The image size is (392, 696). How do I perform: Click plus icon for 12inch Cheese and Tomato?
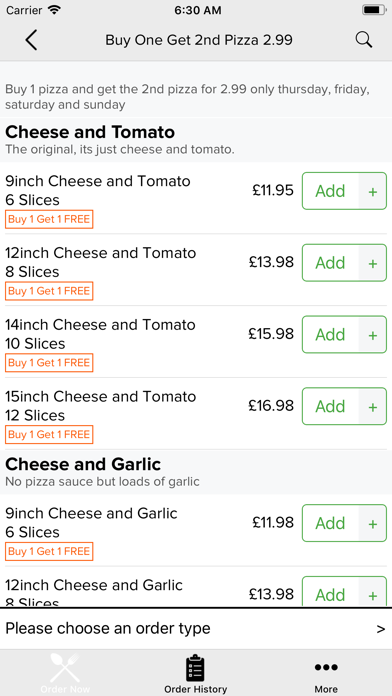pos(372,263)
